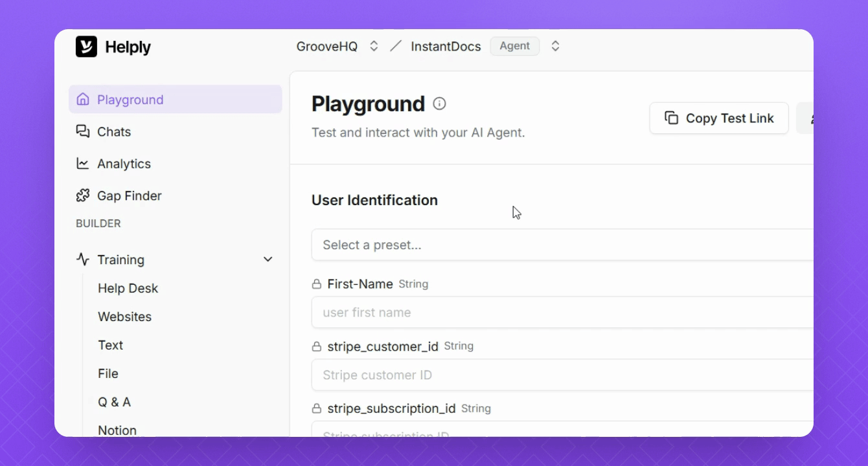Viewport: 868px width, 466px height.
Task: Click the User Identification heading
Action: pos(374,200)
